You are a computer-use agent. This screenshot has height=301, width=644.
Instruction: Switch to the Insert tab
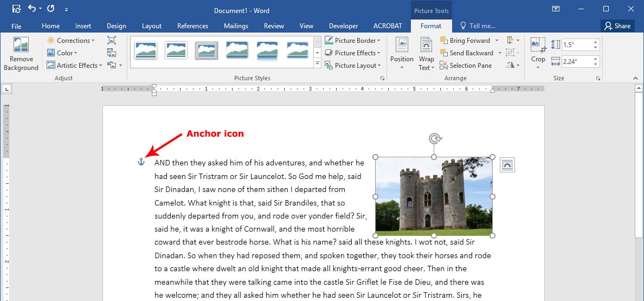83,26
